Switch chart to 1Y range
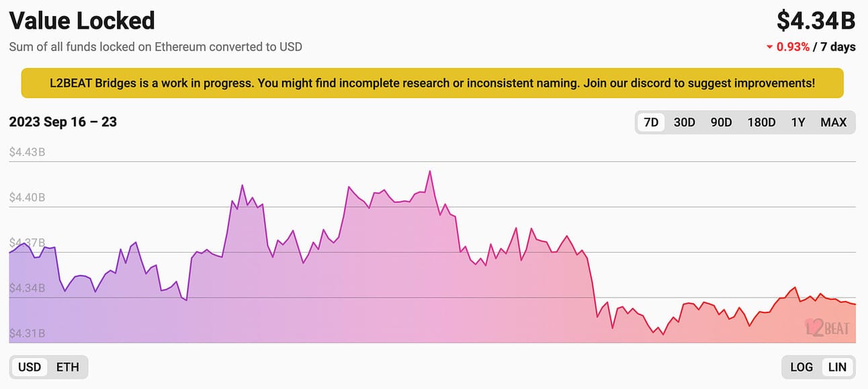The width and height of the screenshot is (868, 389). [x=797, y=122]
